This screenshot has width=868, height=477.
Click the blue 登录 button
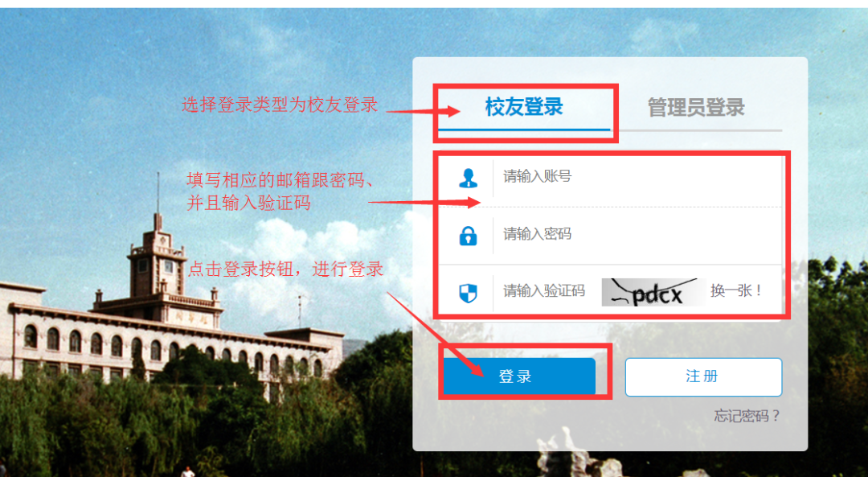click(x=519, y=376)
